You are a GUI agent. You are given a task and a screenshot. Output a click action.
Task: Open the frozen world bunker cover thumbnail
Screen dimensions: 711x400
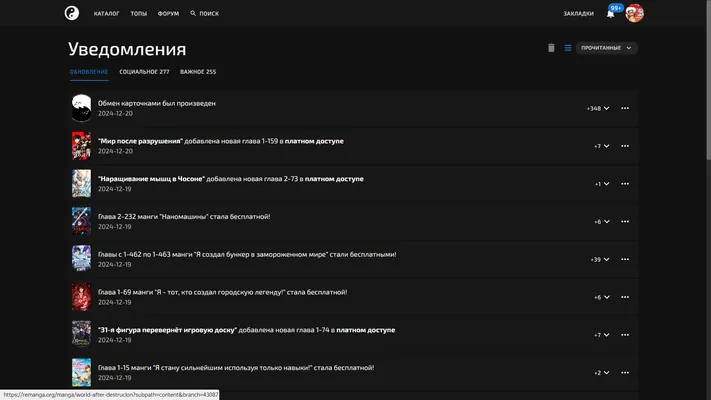tap(81, 259)
